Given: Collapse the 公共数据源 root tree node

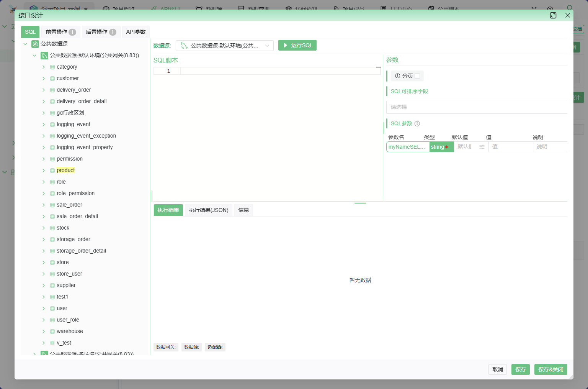Looking at the screenshot, I should [x=25, y=44].
